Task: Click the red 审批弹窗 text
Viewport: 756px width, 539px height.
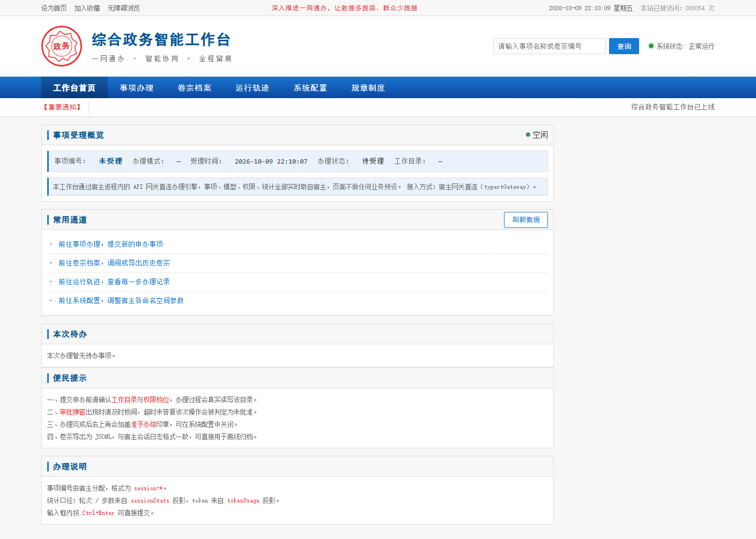Action: tap(72, 412)
